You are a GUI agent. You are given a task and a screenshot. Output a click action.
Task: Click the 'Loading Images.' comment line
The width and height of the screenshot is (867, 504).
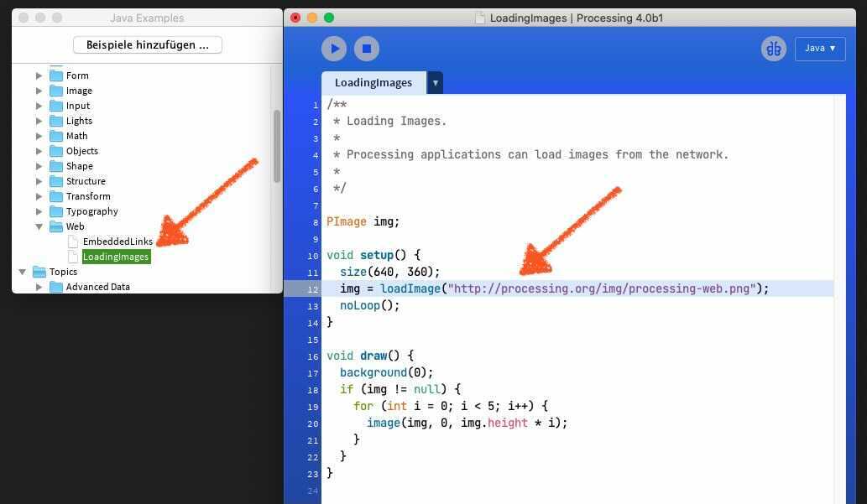[389, 121]
